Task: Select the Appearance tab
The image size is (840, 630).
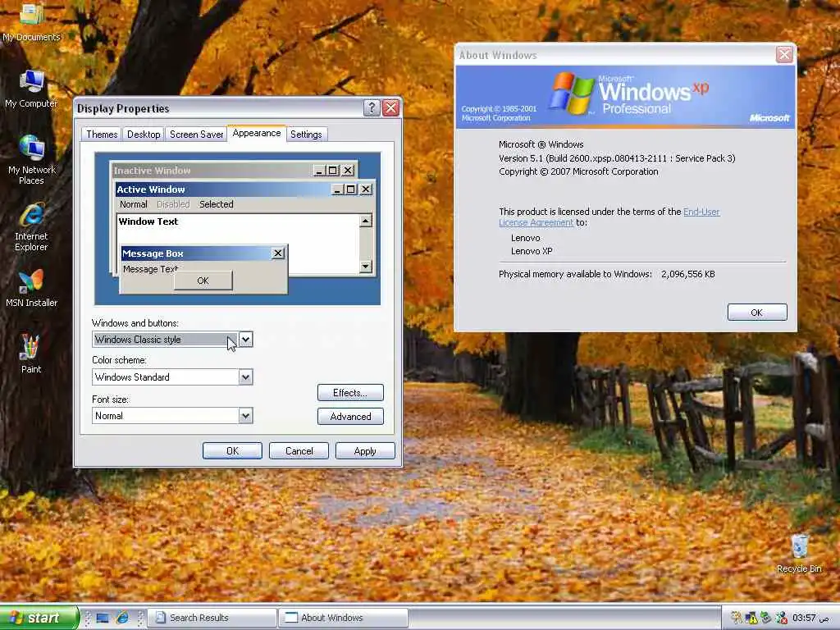Action: click(257, 133)
